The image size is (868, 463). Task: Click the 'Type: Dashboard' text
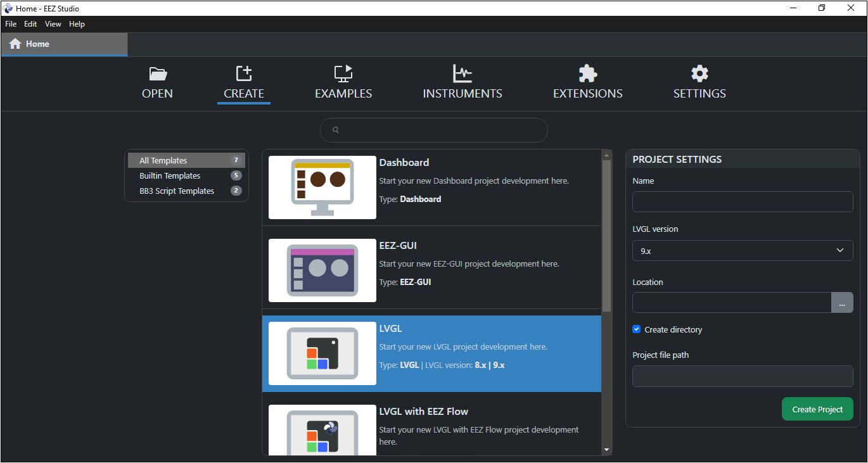[410, 199]
